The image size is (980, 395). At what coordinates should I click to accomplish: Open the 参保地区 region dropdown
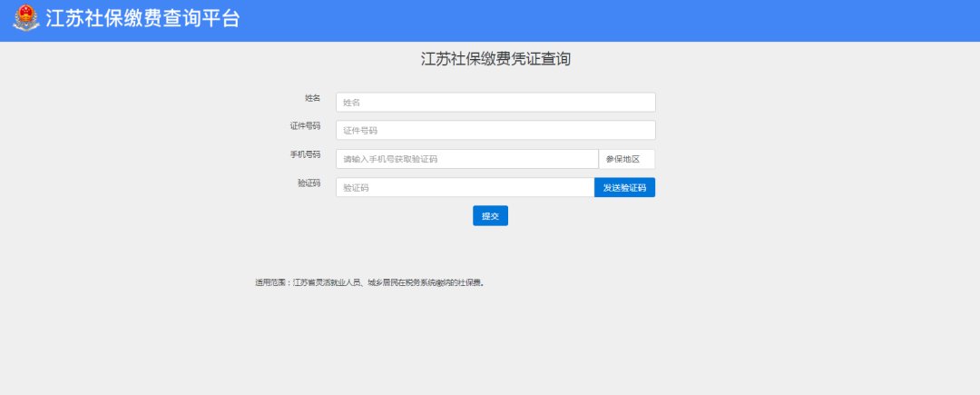click(x=626, y=159)
